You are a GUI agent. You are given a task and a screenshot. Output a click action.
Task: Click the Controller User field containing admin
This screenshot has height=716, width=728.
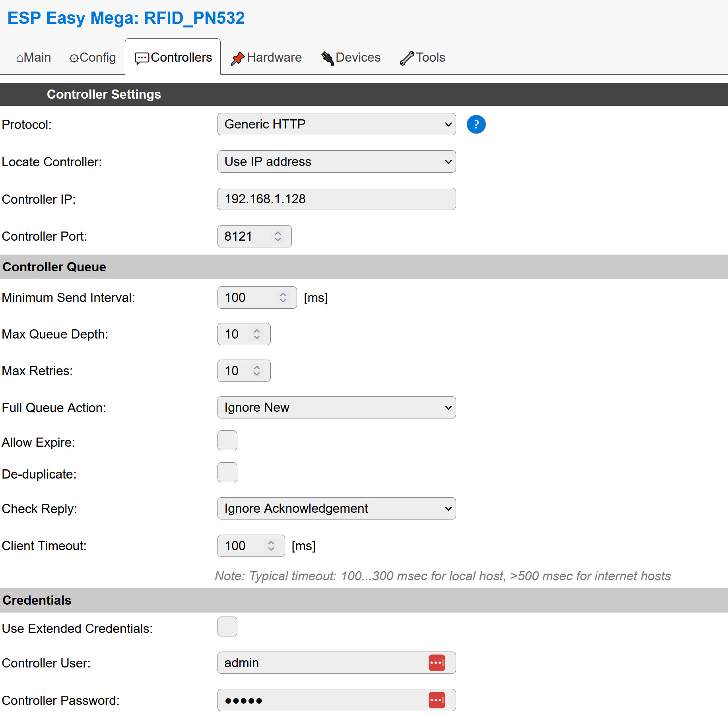point(336,663)
